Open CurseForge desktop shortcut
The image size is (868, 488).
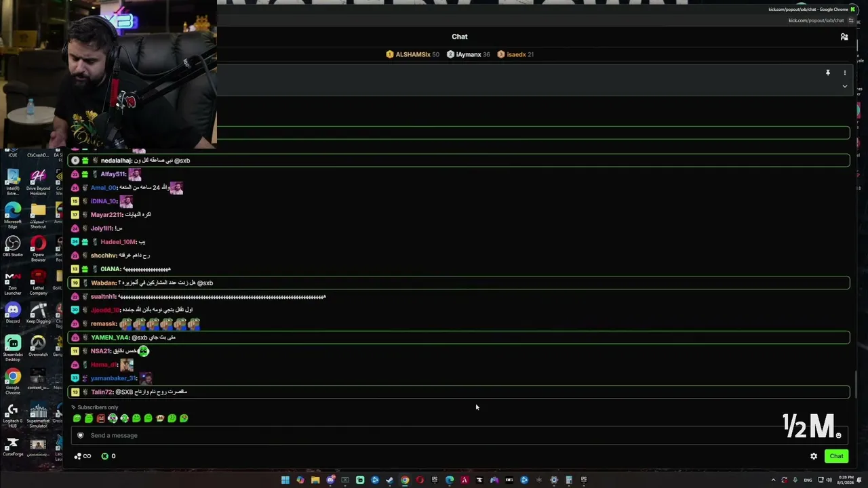click(x=13, y=447)
